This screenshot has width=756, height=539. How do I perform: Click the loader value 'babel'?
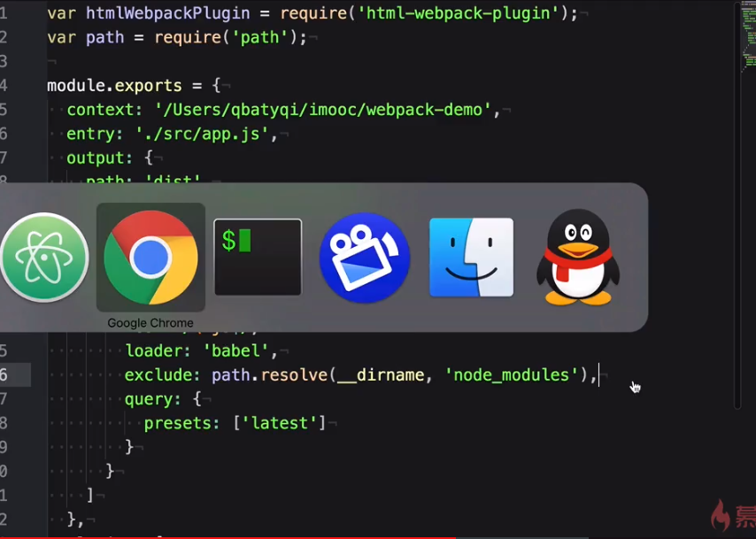(x=235, y=350)
